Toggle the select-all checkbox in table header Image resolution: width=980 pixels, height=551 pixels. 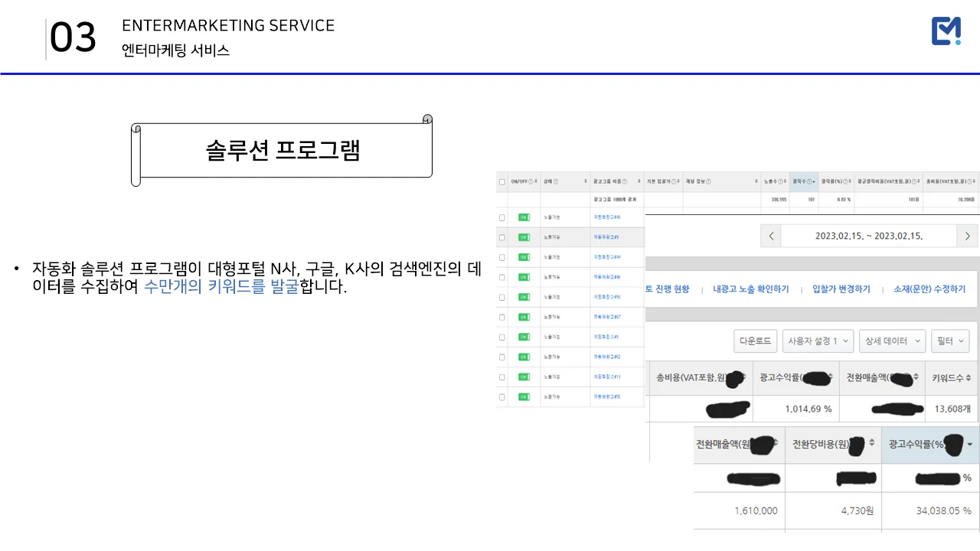coord(501,181)
